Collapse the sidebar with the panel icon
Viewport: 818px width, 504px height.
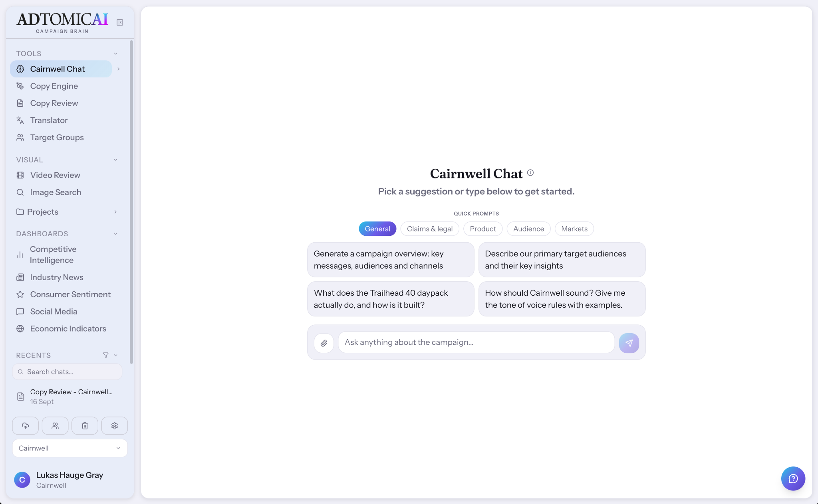[120, 22]
